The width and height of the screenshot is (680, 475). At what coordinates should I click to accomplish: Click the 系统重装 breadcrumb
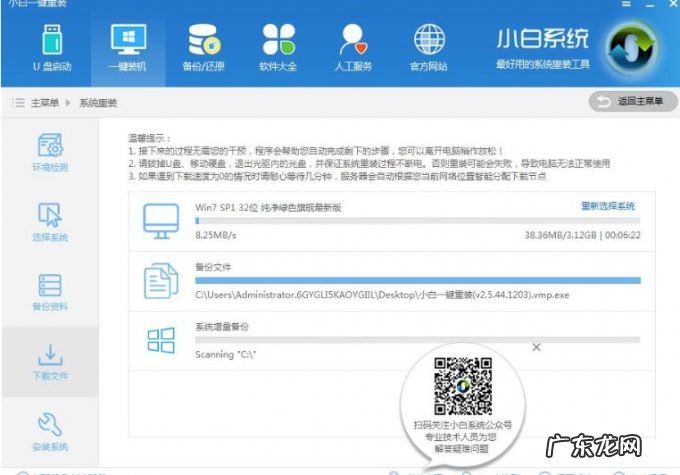tap(98, 103)
